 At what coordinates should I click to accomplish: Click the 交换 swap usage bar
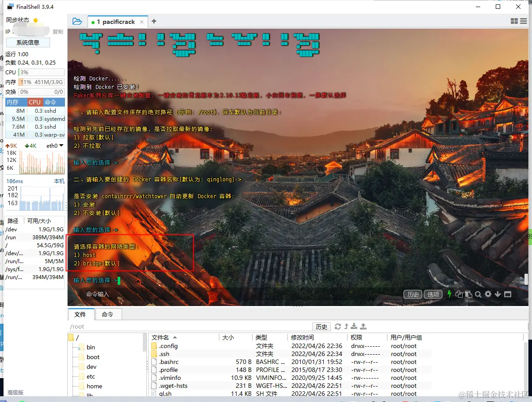41,92
